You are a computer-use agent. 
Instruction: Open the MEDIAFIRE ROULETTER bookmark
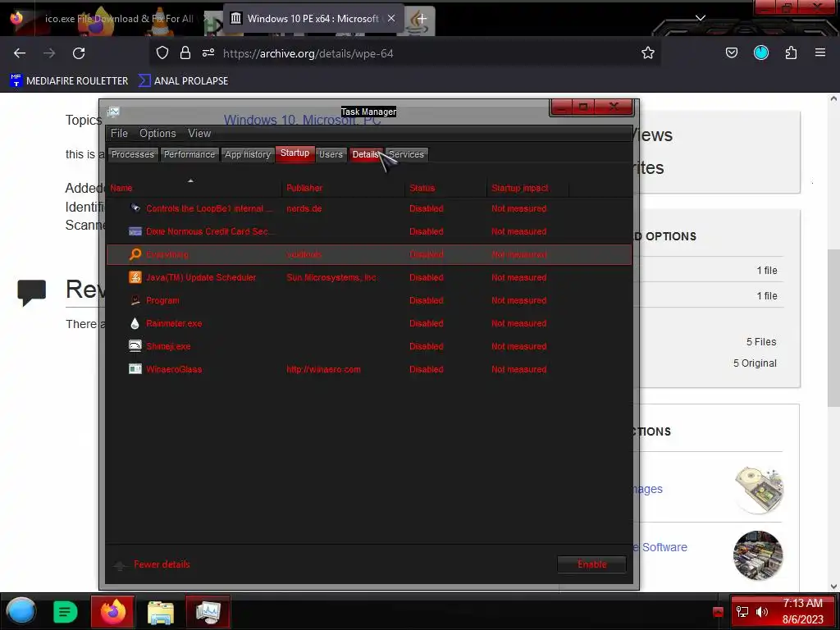pyautogui.click(x=69, y=81)
